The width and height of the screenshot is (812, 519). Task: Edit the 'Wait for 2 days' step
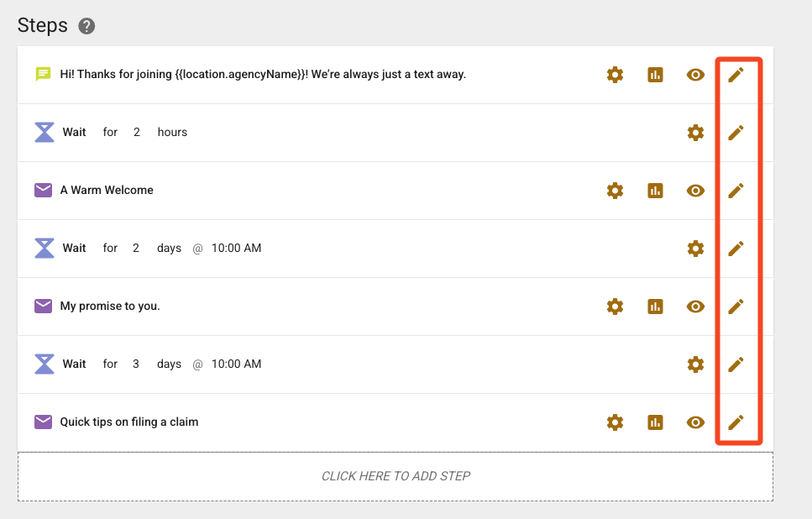tap(736, 249)
